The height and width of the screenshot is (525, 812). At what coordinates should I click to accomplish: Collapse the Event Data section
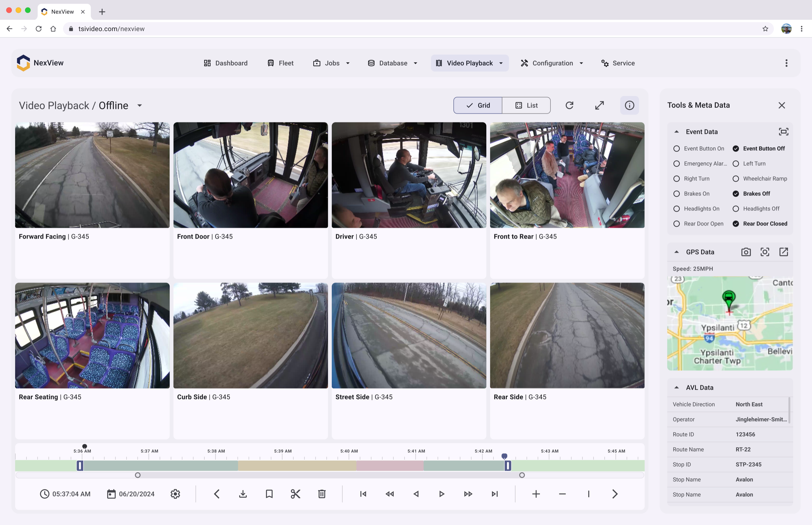(x=677, y=132)
